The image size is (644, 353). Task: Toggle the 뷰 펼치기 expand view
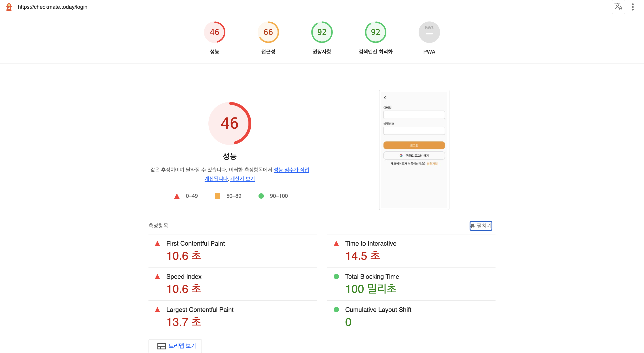coord(481,226)
